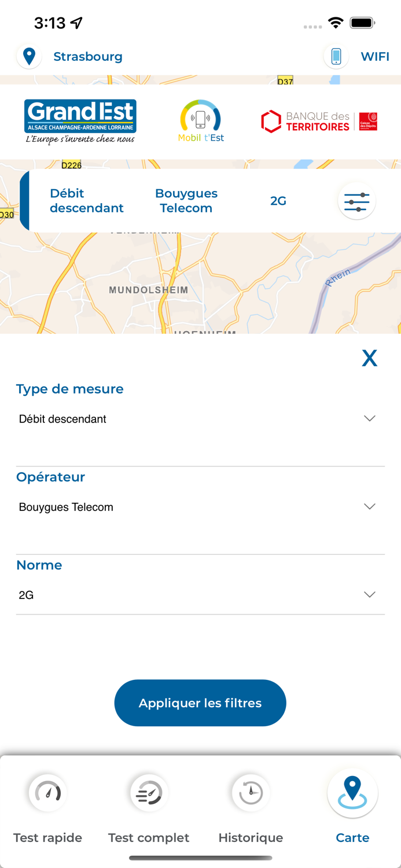401x868 pixels.
Task: Select the Test rapide speedometer icon
Action: click(47, 793)
